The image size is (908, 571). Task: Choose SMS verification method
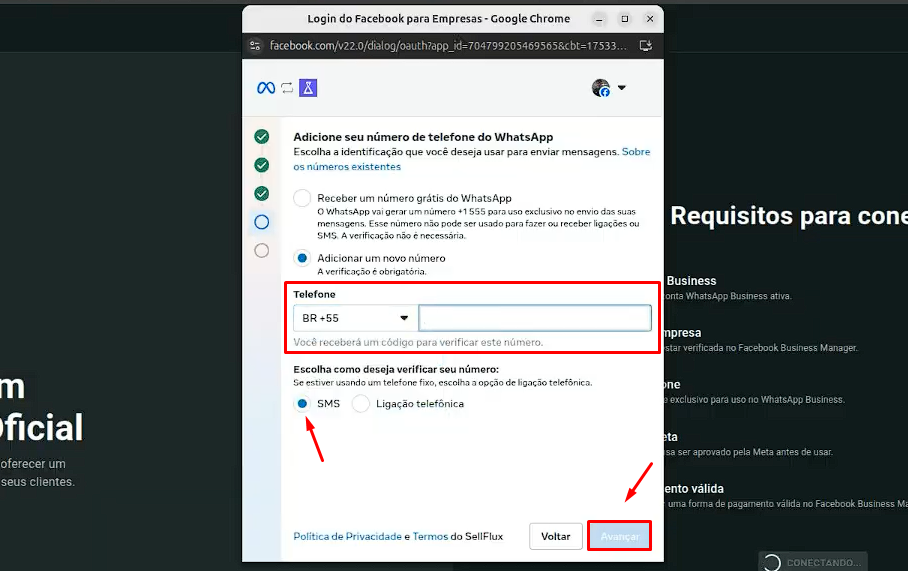(x=302, y=404)
